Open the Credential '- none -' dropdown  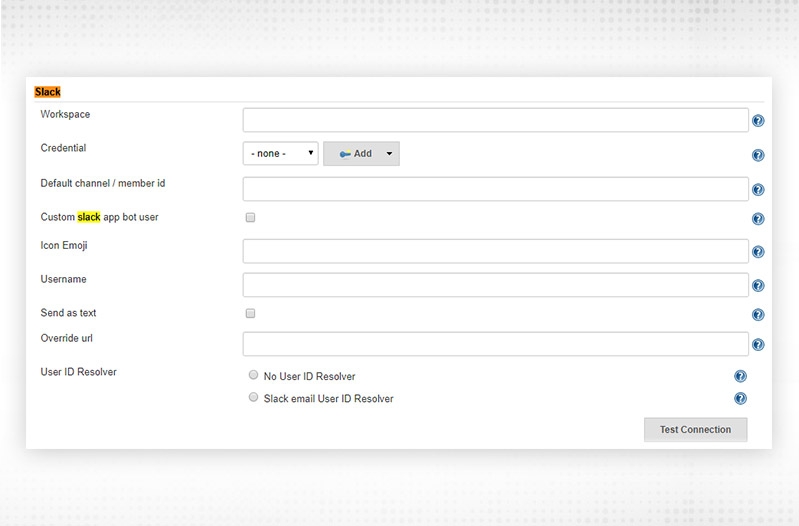(x=280, y=153)
